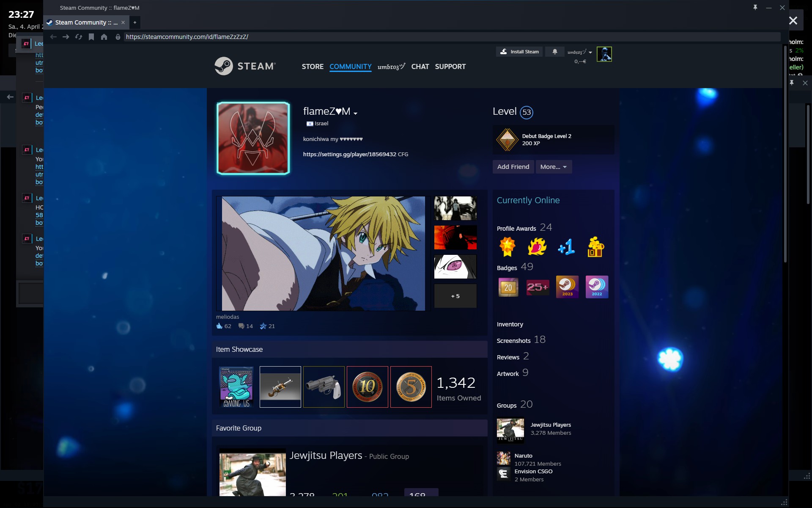This screenshot has height=508, width=812.
Task: Click thumbs up on meliodas artwork
Action: pos(219,326)
